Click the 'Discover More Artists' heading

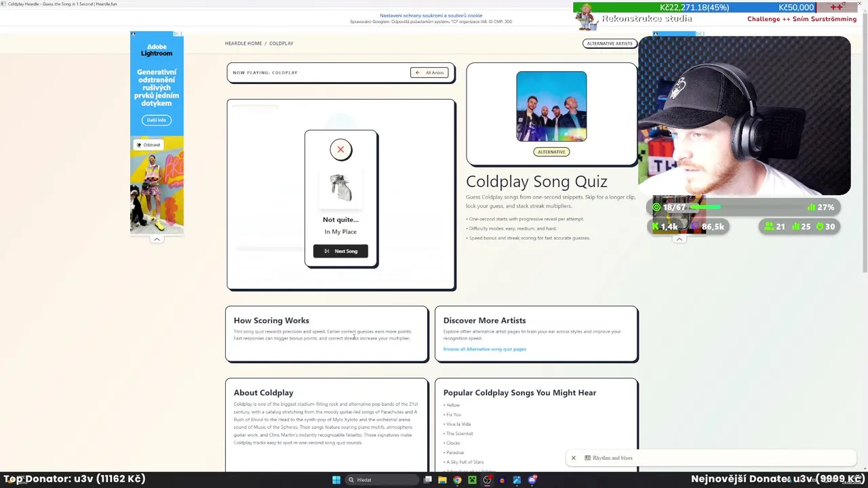click(x=484, y=321)
